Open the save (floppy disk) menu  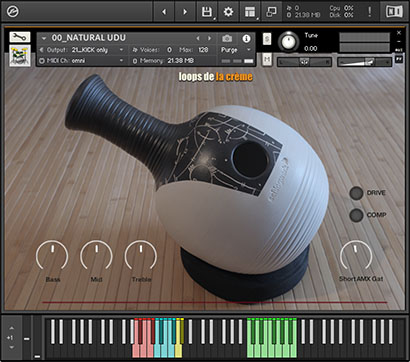(207, 12)
